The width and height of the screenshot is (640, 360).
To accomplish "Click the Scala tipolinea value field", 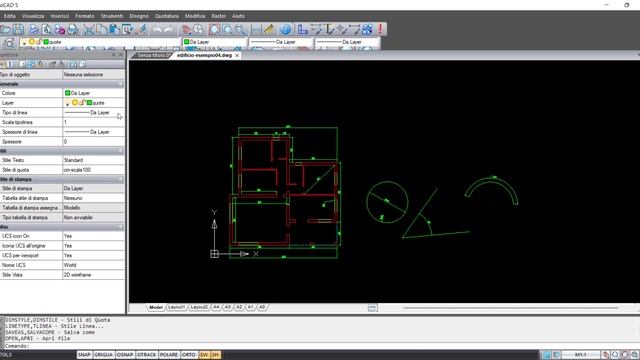I will pos(93,122).
